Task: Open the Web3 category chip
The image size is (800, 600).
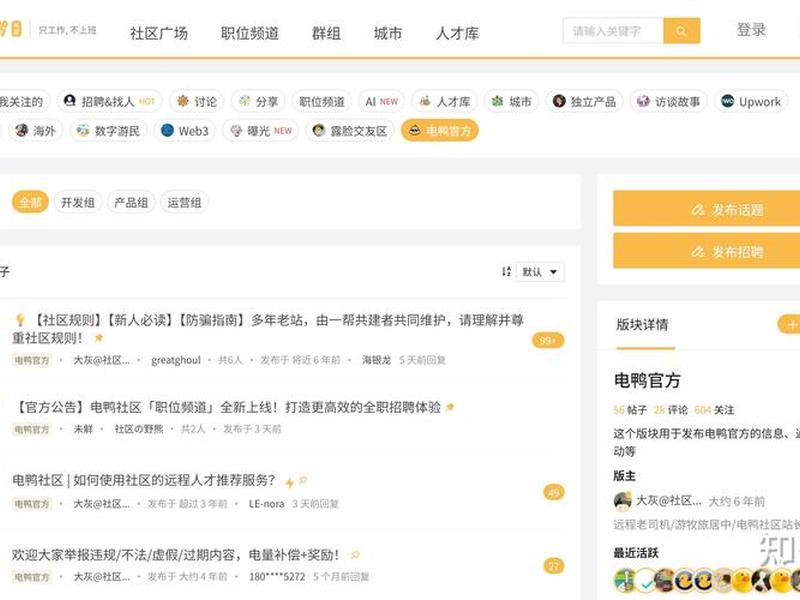Action: (x=185, y=131)
